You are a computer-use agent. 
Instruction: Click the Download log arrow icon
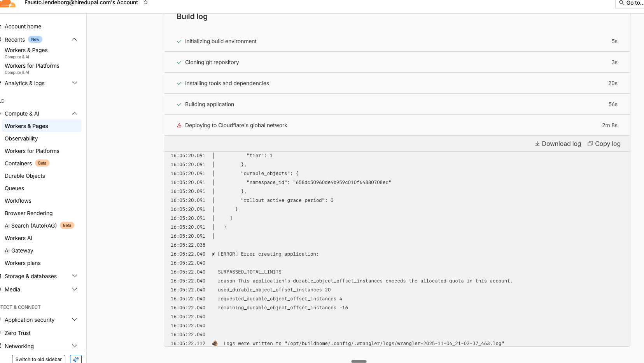537,144
